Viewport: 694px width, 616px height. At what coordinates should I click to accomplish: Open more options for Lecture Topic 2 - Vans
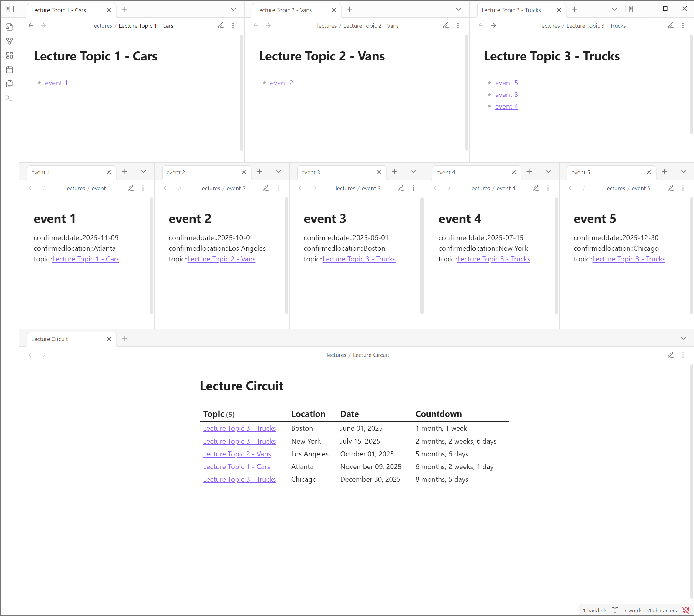[x=458, y=25]
